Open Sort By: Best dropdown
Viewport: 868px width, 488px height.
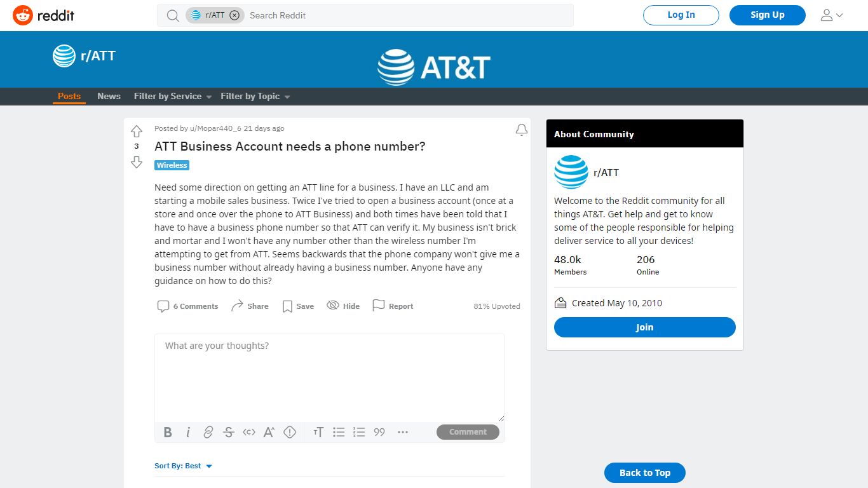(184, 466)
